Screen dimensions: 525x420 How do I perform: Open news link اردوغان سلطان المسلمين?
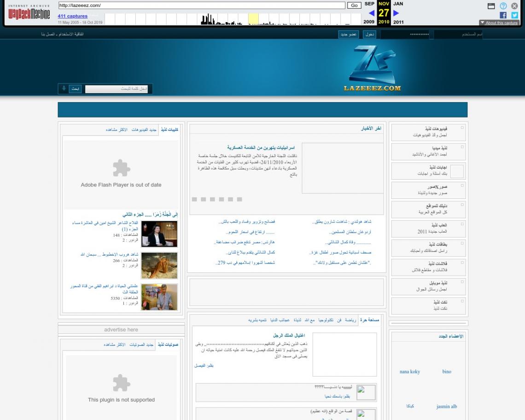click(350, 232)
